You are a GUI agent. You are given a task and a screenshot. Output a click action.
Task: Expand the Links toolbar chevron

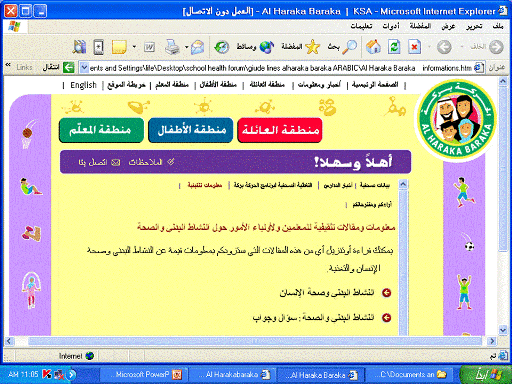tap(8, 64)
